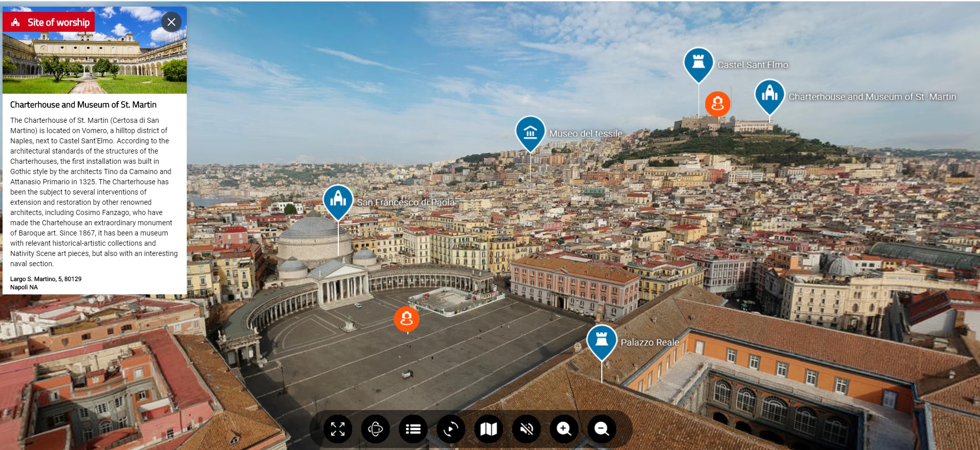Click orange viewpoint marker in the piazza
Image resolution: width=980 pixels, height=450 pixels.
click(x=407, y=318)
